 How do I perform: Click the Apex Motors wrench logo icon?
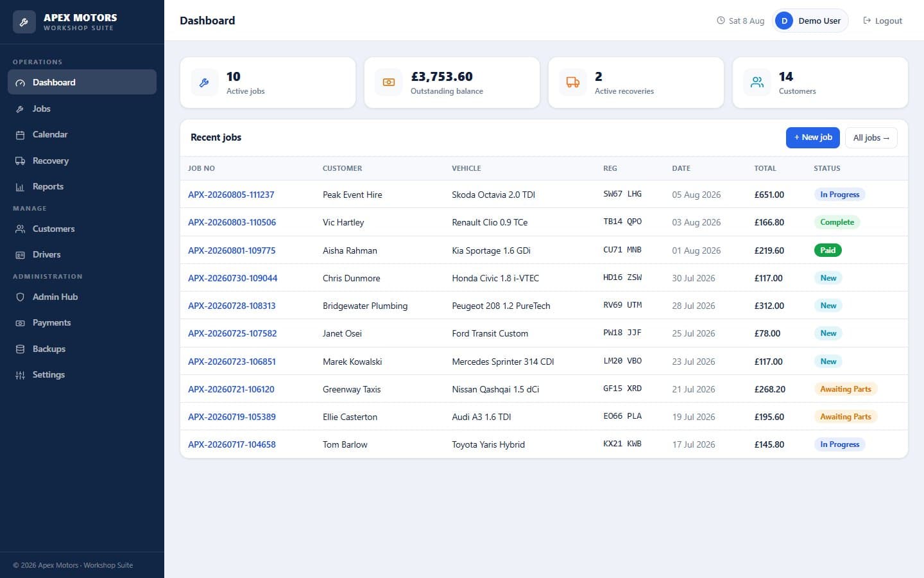(24, 22)
